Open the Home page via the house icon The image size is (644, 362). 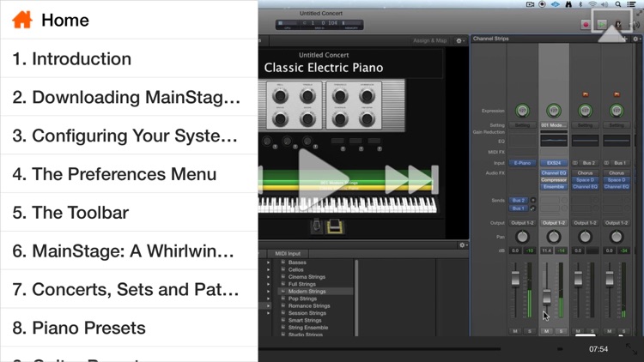point(22,20)
